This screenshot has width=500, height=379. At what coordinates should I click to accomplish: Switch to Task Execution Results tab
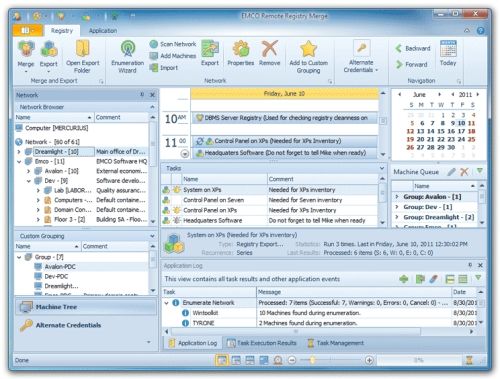click(262, 343)
